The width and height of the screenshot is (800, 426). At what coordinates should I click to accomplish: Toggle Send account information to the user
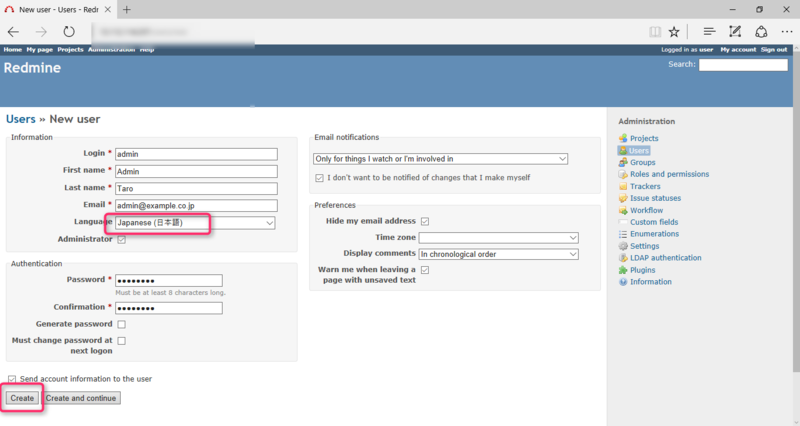(x=12, y=379)
